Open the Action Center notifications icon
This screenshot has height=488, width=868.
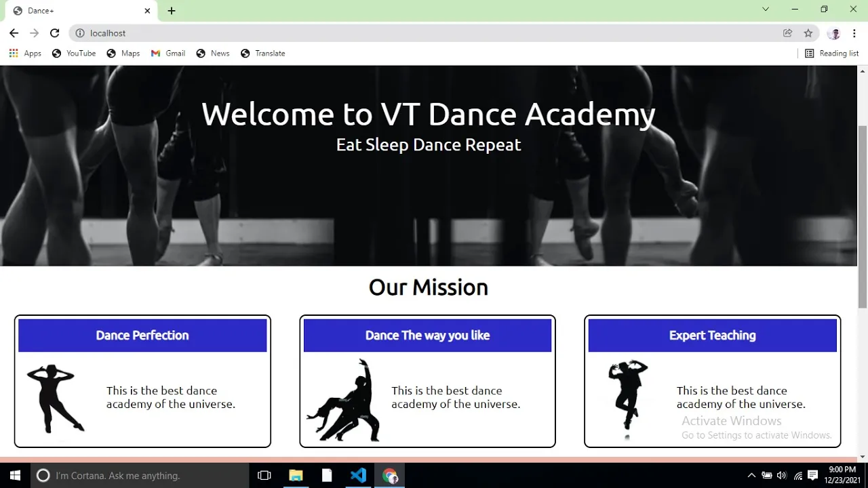(x=812, y=476)
